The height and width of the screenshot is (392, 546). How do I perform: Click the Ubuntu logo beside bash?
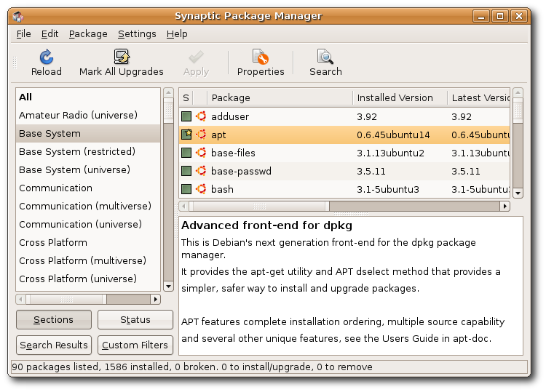[201, 189]
